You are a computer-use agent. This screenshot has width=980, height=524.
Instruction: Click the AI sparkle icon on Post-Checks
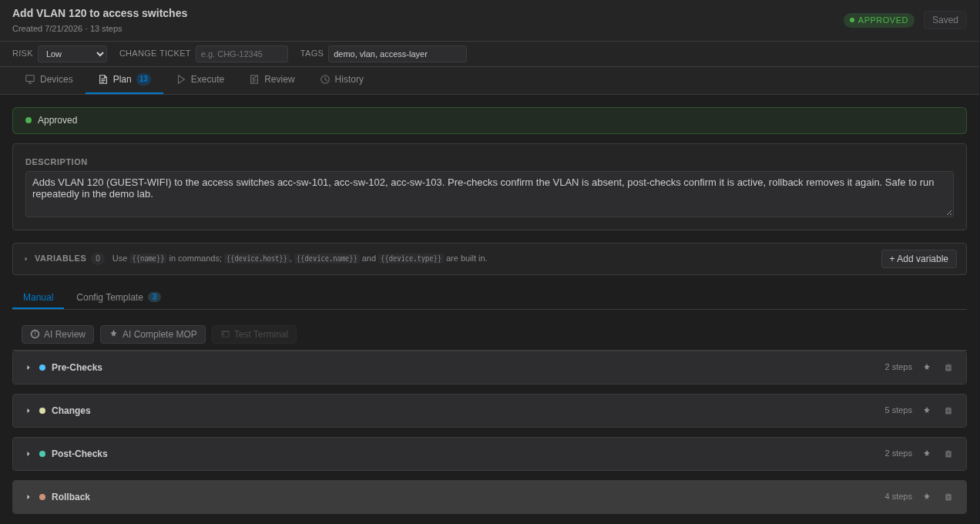[x=927, y=454]
